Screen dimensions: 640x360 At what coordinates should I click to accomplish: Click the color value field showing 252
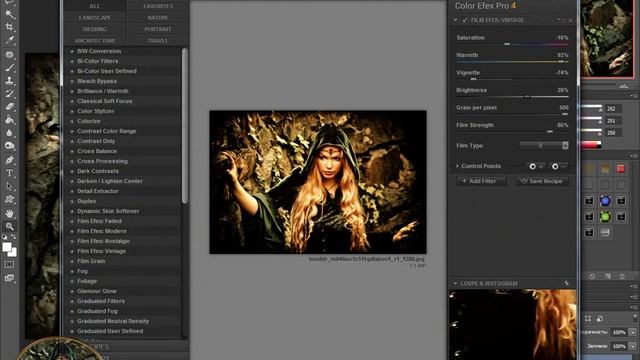pyautogui.click(x=613, y=109)
